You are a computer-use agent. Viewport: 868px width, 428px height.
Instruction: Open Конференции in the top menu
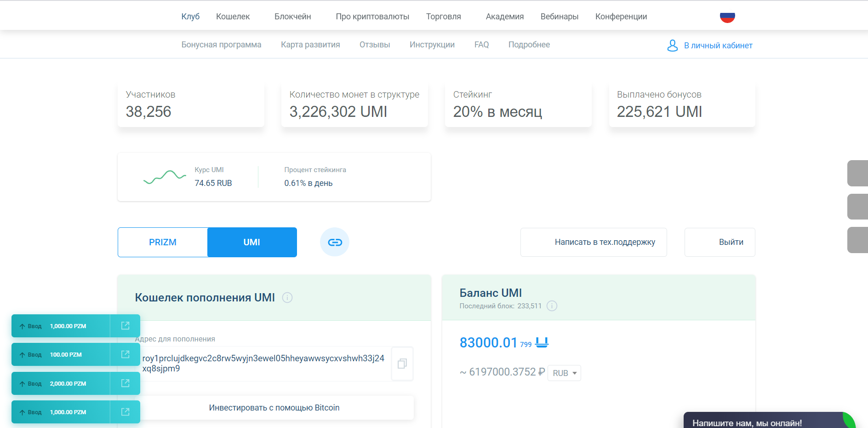click(x=621, y=17)
